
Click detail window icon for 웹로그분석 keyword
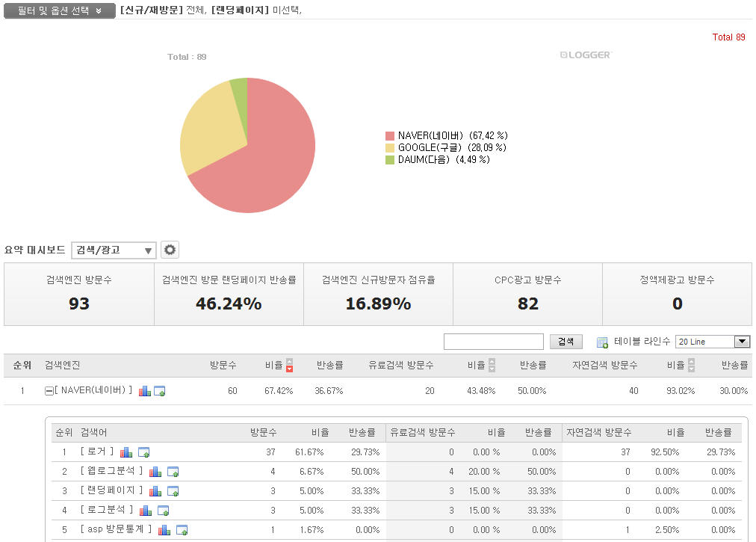click(x=173, y=472)
